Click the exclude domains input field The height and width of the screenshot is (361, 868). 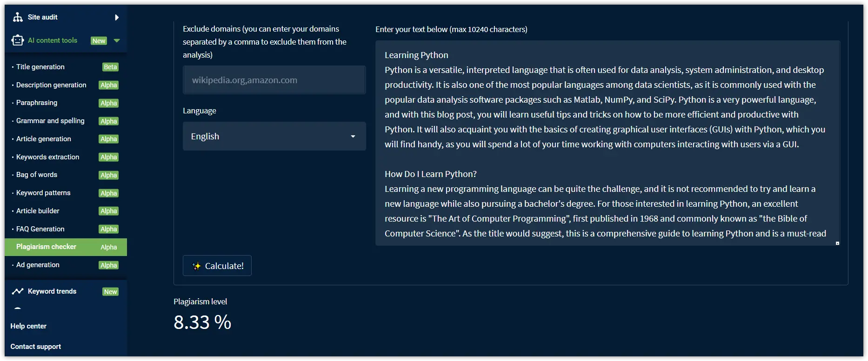pyautogui.click(x=274, y=79)
